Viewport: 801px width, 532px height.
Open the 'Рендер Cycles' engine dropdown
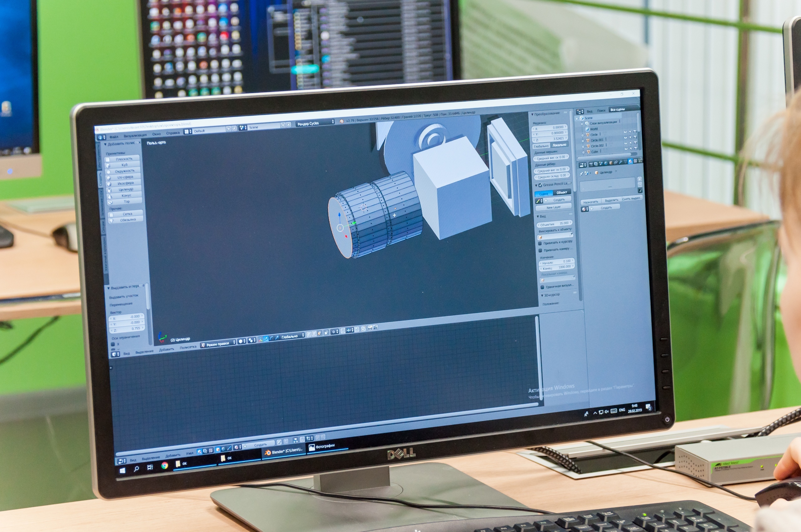315,123
